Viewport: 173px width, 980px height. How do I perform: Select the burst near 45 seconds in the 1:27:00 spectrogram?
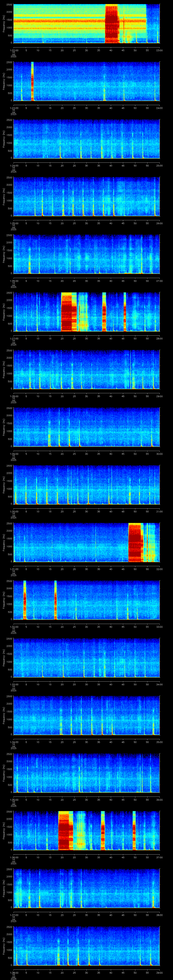tap(125, 312)
